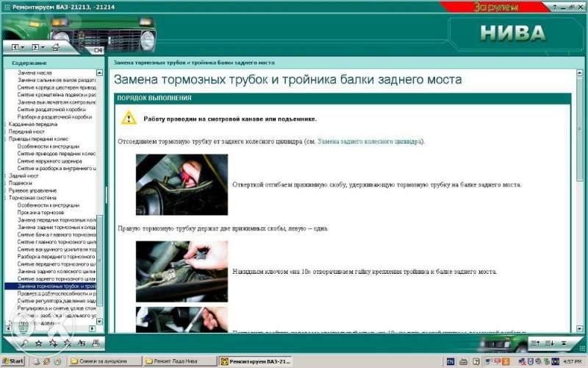Select Снятие раздаточной коробки entry
This screenshot has height=368, width=588.
point(51,109)
